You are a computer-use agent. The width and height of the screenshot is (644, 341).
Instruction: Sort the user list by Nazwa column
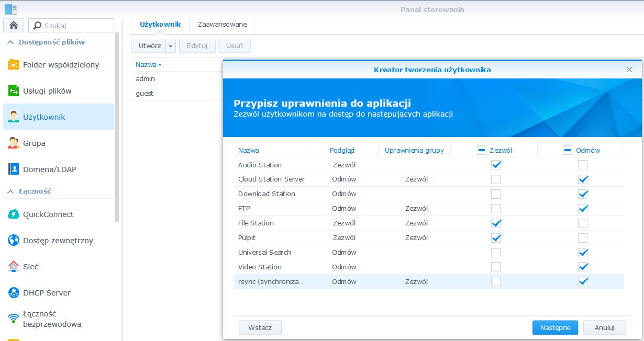[x=148, y=65]
